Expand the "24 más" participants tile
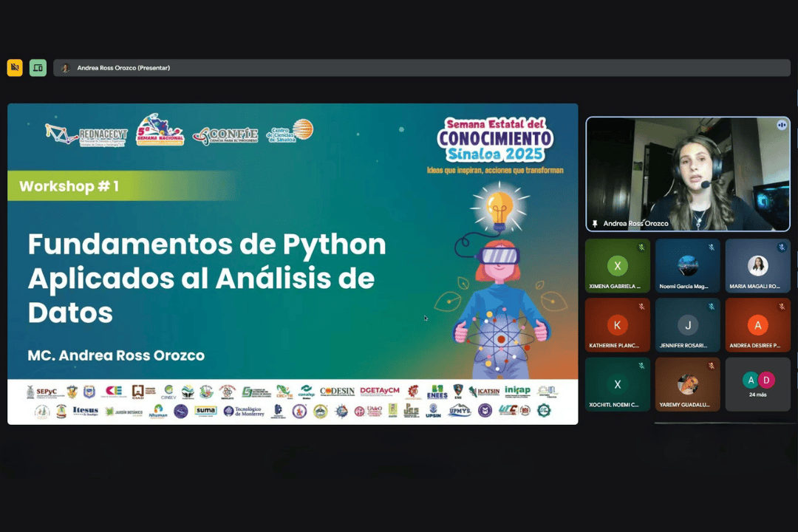 point(757,384)
